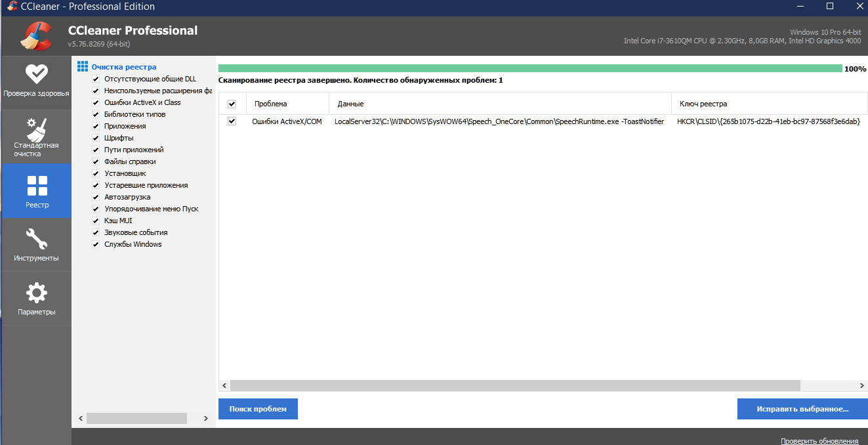Open the Параметры gear section
The image size is (868, 445).
coord(35,299)
